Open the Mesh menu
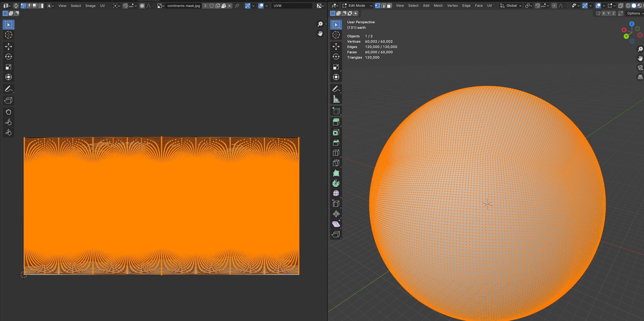 [438, 6]
